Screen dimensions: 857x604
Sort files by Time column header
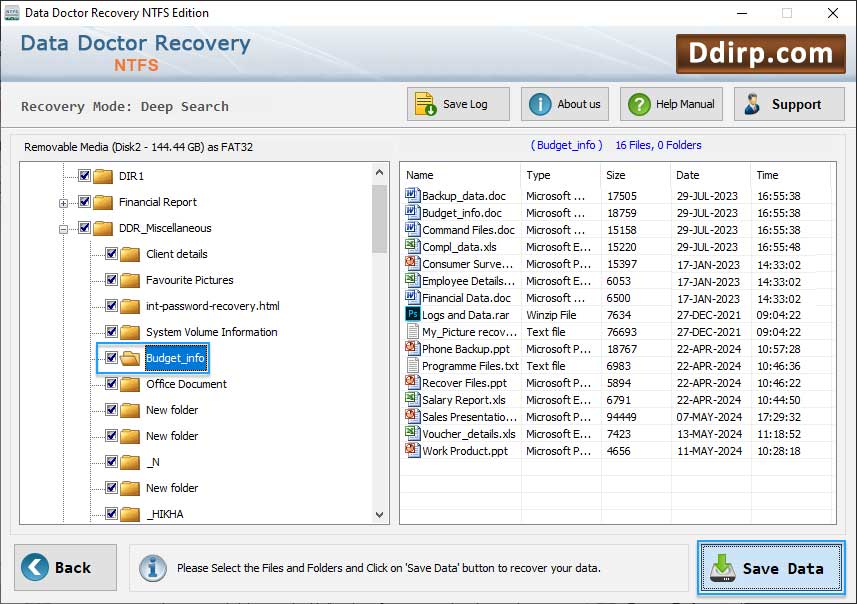[x=767, y=175]
